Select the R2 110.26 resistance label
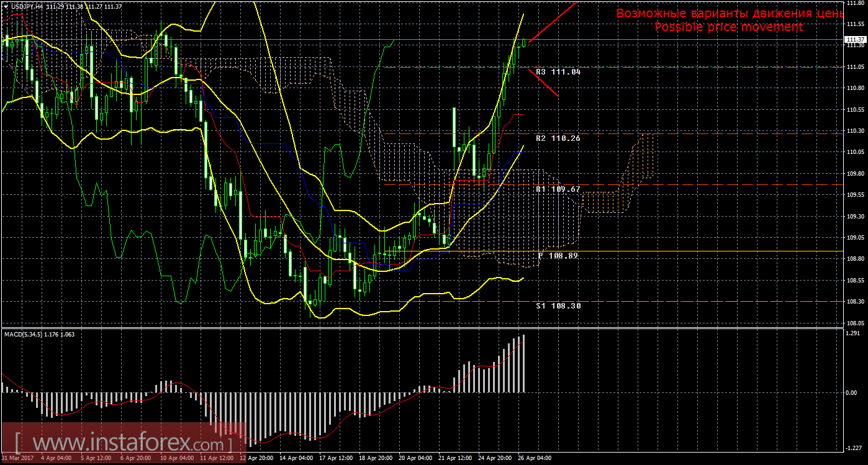868x465 pixels. click(558, 138)
